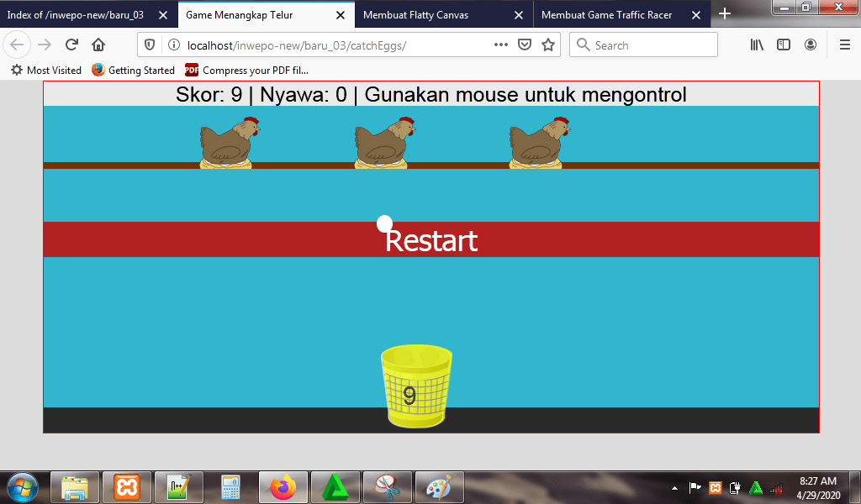Screen dimensions: 861x504
Task: Click the network status tray icon
Action: (776, 487)
